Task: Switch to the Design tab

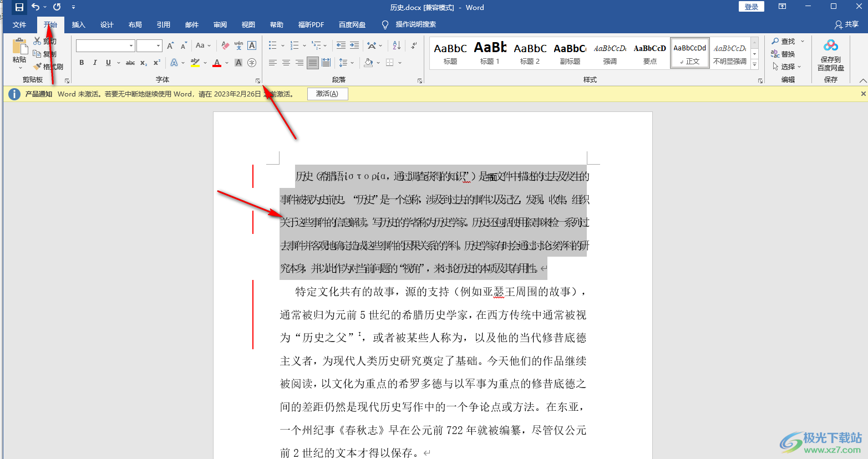Action: (x=107, y=24)
